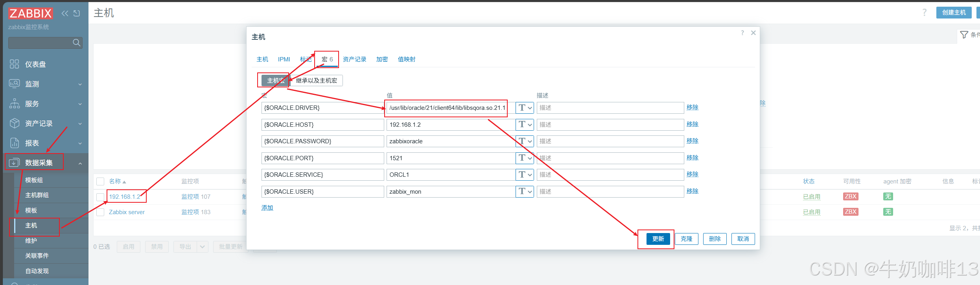
Task: Click ZBX availability badge for 192.168.1.2
Action: tap(851, 196)
